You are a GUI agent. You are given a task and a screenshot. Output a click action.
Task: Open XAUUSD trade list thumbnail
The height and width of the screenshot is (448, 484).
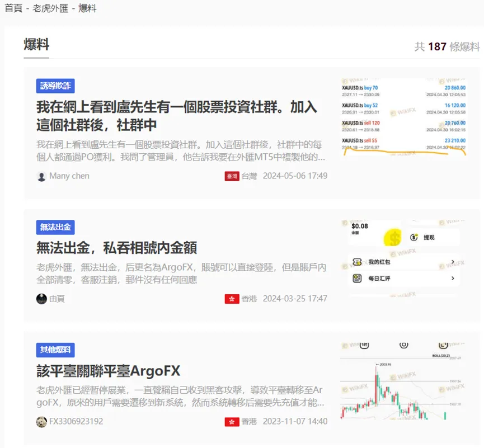click(404, 117)
